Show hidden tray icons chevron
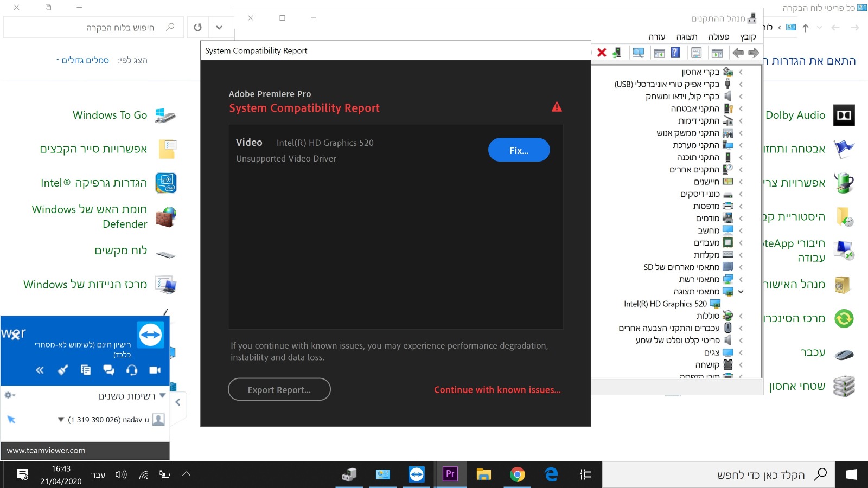868x488 pixels. [x=186, y=474]
